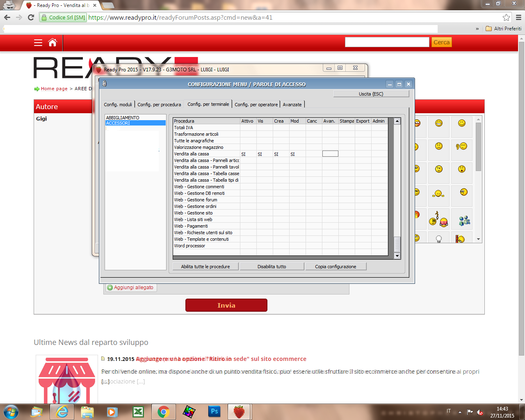Screen dimensions: 525x420
Task: Switch to Ready Pro strawberry taskbar icon
Action: point(239,412)
